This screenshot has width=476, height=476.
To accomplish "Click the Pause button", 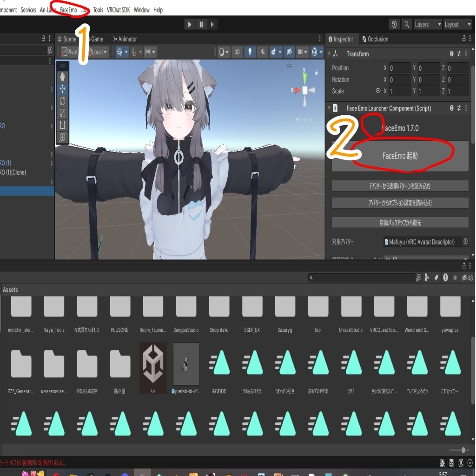I will point(201,25).
